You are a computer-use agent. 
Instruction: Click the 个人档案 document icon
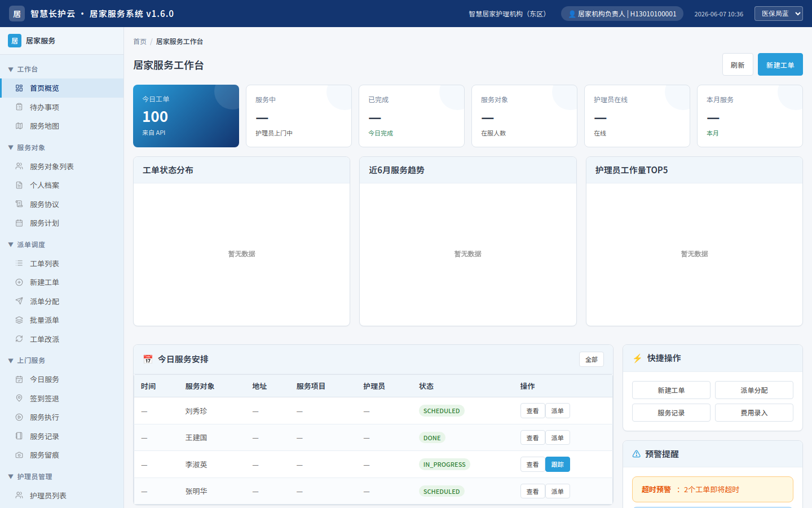tap(19, 185)
